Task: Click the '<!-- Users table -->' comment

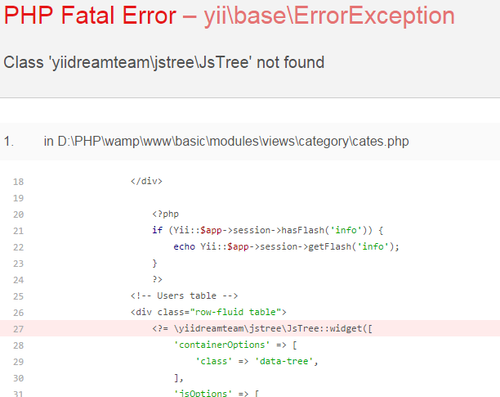Action: tap(184, 296)
